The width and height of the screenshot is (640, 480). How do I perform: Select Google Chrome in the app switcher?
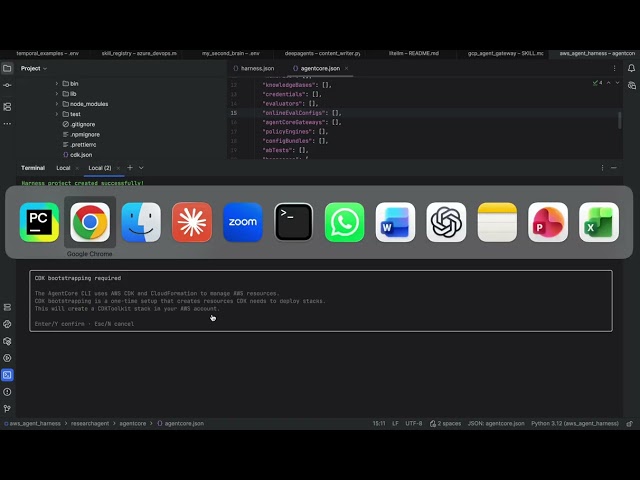90,222
